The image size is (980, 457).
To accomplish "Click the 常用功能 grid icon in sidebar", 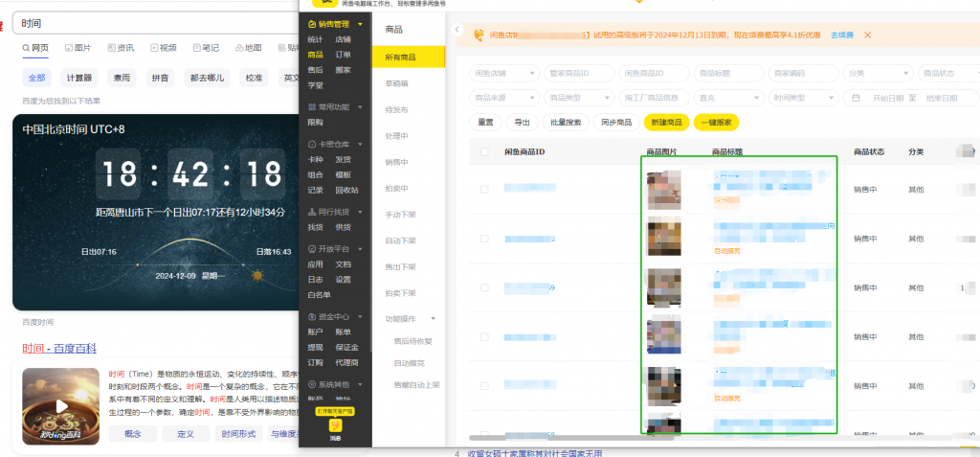I will 313,107.
